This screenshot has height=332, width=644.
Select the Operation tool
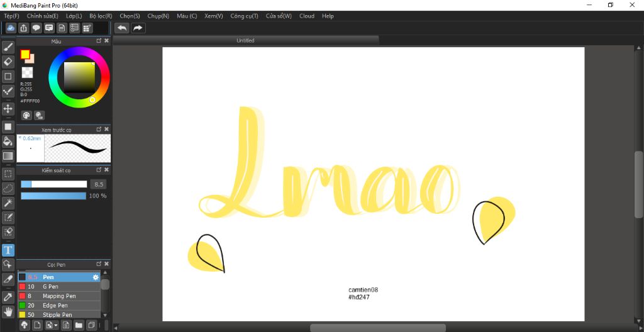coord(8,264)
